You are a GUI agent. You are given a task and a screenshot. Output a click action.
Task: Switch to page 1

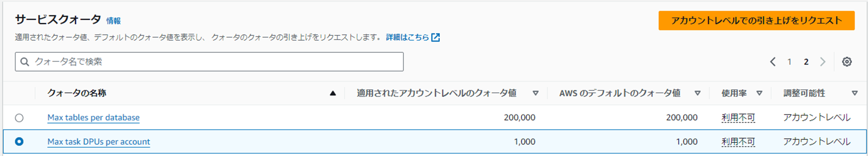789,62
